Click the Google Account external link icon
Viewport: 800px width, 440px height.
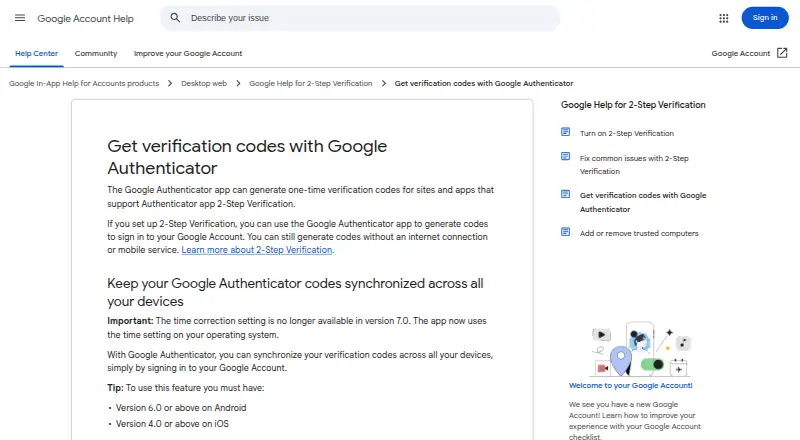pos(782,53)
